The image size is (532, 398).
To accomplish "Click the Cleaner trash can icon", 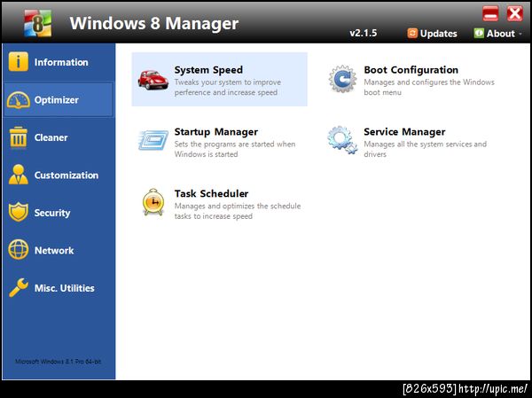I will pyautogui.click(x=19, y=137).
